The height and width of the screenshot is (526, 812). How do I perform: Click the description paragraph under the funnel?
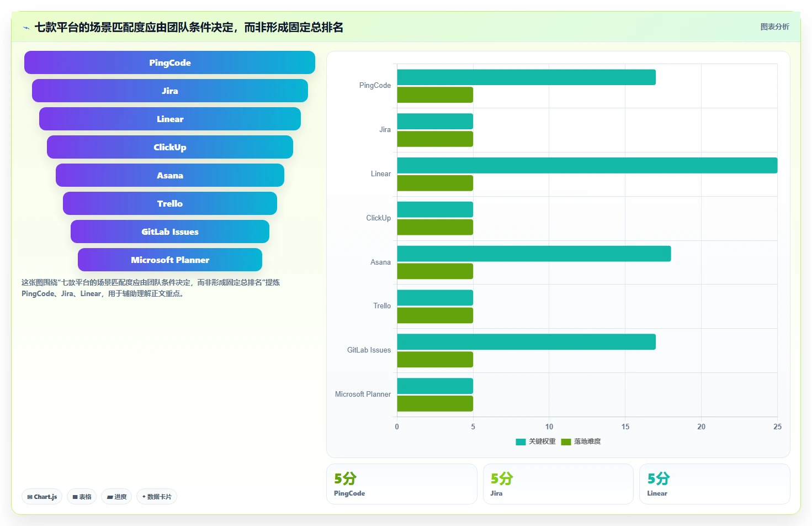151,288
